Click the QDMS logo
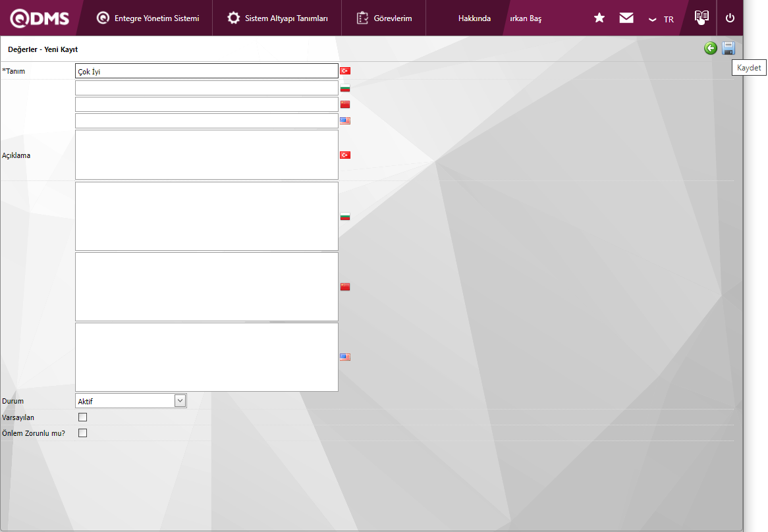The width and height of the screenshot is (768, 532). coord(40,18)
